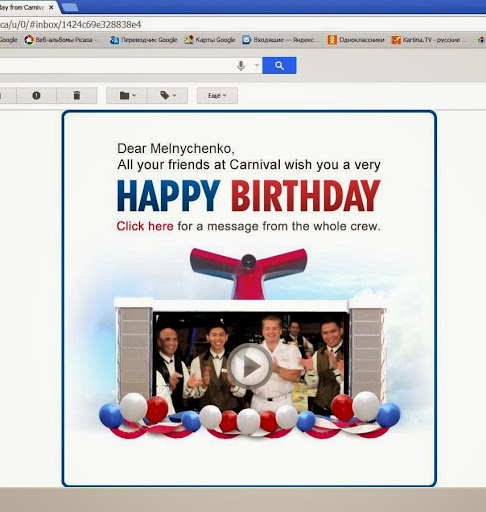
Task: Click the All your friends at Carnival line
Action: (249, 165)
